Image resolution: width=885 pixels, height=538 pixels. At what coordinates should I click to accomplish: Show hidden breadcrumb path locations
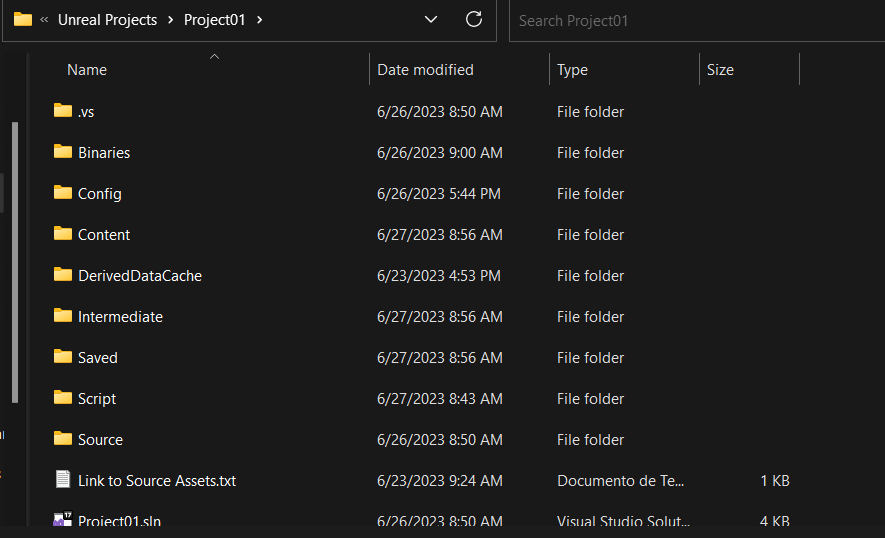[x=45, y=20]
